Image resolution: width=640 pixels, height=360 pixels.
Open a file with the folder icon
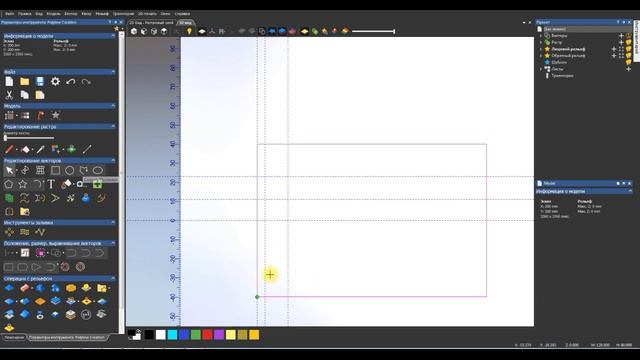coord(24,82)
